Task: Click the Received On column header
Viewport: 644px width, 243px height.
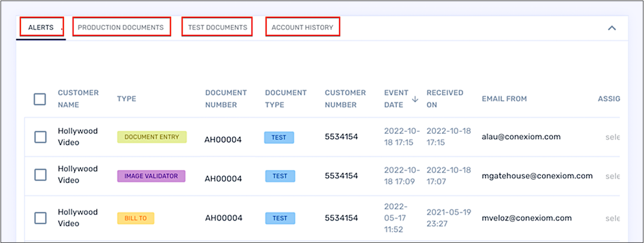Action: (x=445, y=99)
